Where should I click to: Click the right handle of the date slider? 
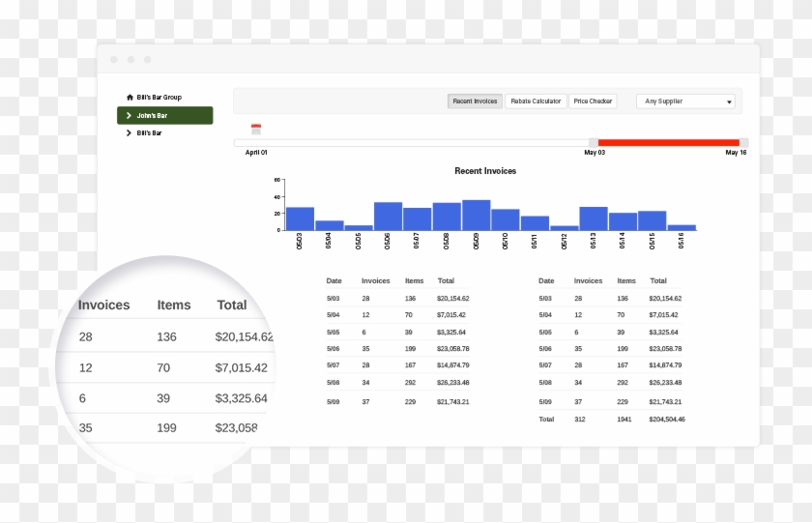[743, 143]
